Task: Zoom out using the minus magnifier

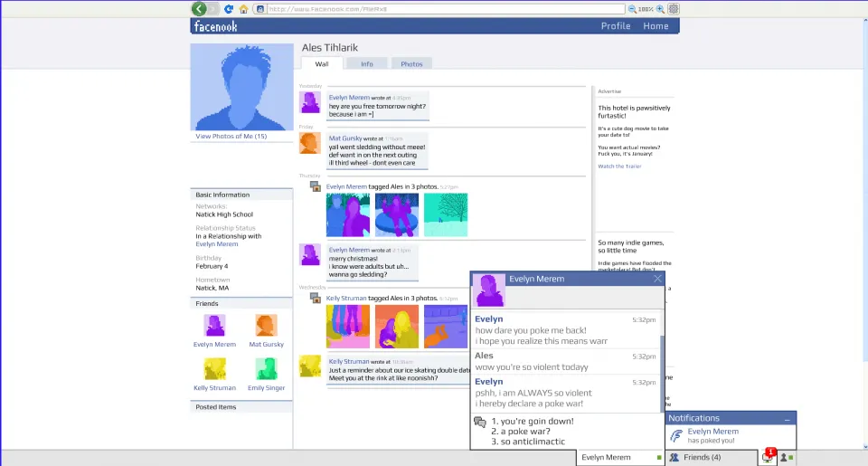Action: coord(632,9)
